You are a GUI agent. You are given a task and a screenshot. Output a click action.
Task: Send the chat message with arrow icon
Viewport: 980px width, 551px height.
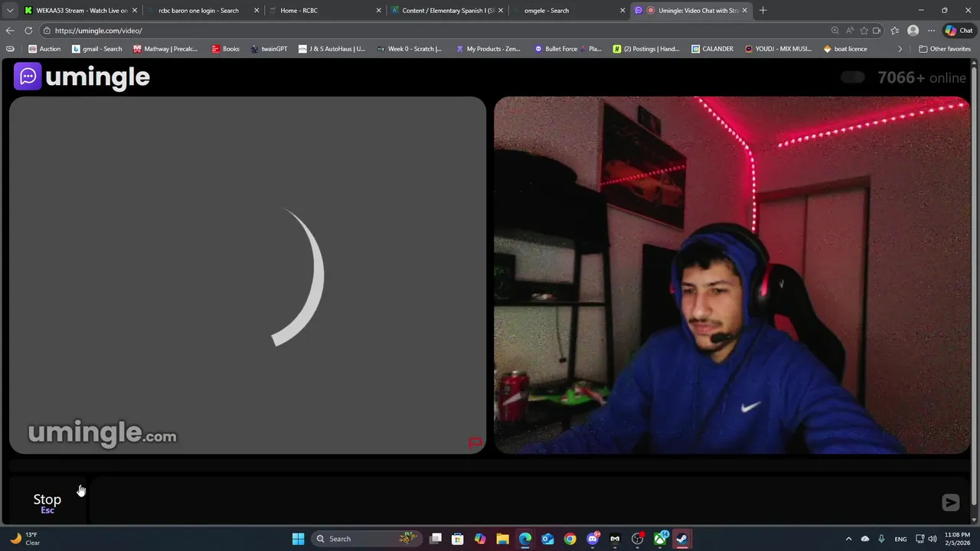click(950, 502)
